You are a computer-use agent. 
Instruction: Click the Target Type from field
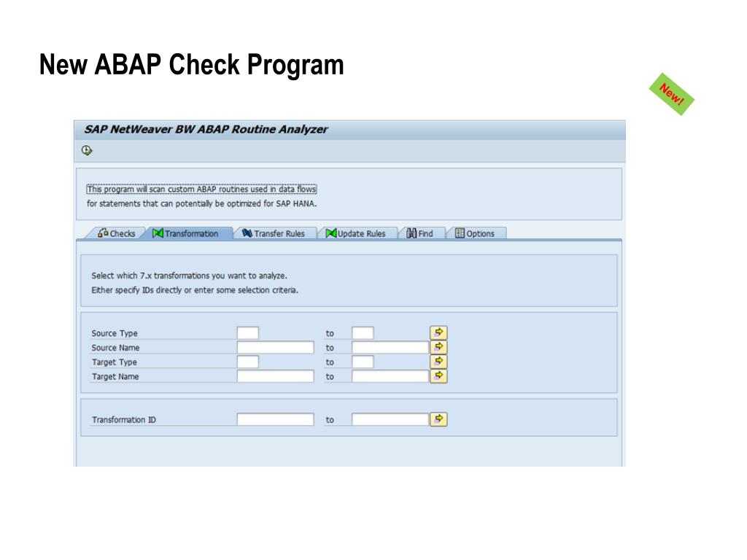(x=248, y=362)
